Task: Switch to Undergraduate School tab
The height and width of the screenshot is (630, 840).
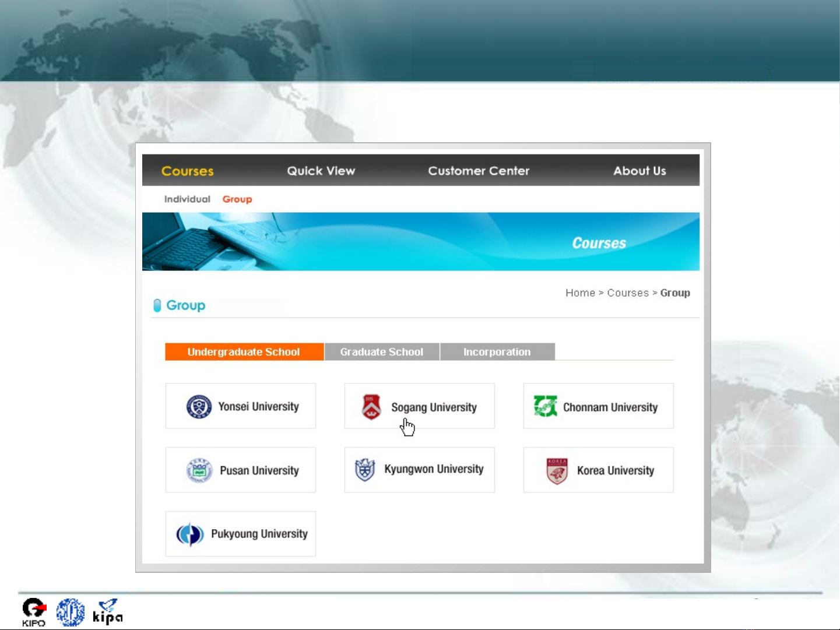Action: click(244, 352)
